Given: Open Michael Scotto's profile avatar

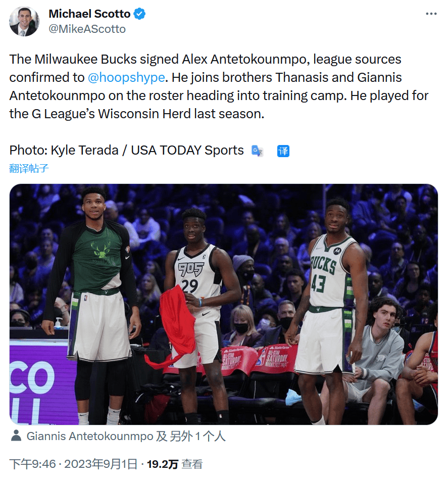Looking at the screenshot, I should [24, 21].
